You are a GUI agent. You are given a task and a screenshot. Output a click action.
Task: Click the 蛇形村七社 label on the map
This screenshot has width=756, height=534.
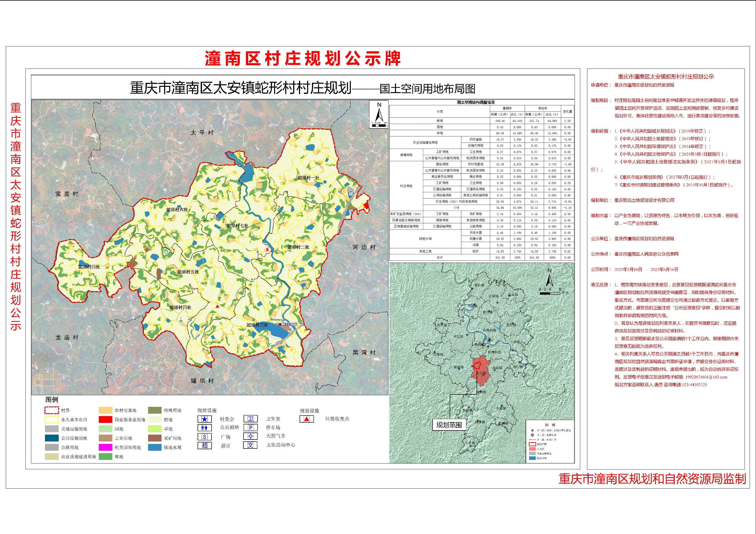pyautogui.click(x=238, y=226)
